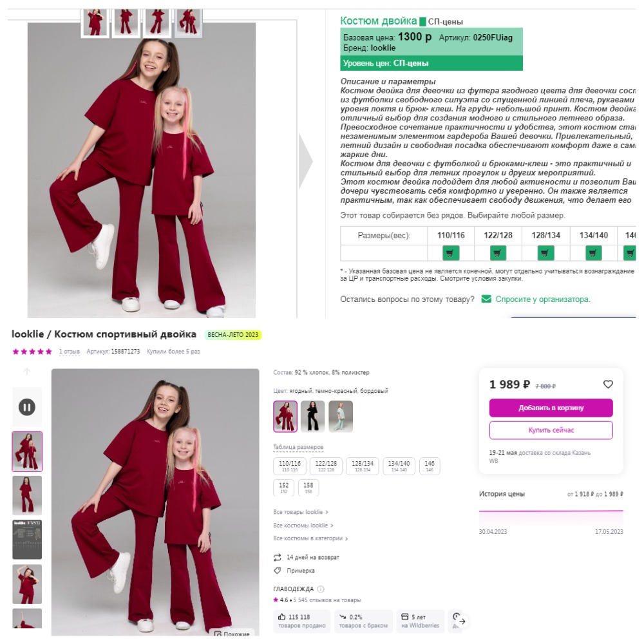Viewport: 644px width, 644px height.
Task: Add size 110/116 to cart
Action: 451,252
